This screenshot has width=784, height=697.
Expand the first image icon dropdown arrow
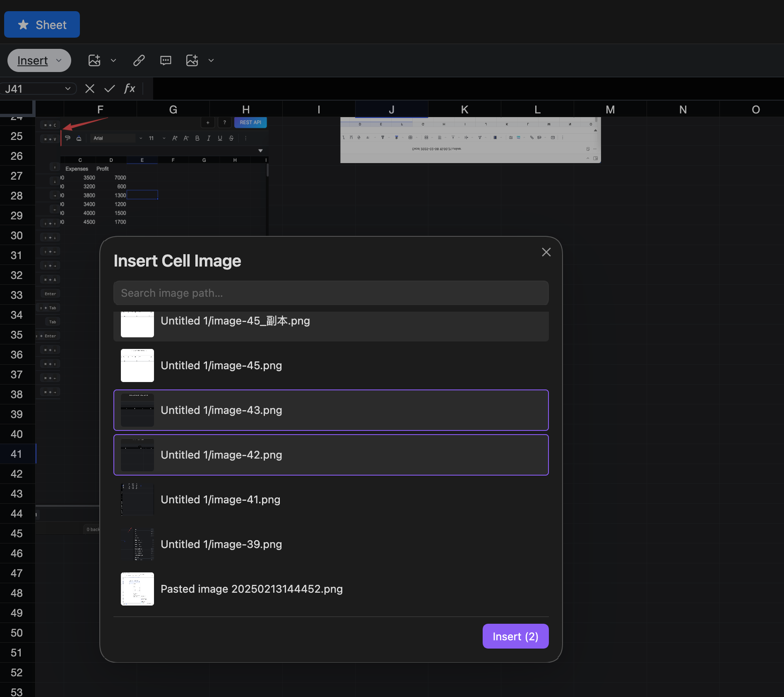click(113, 60)
